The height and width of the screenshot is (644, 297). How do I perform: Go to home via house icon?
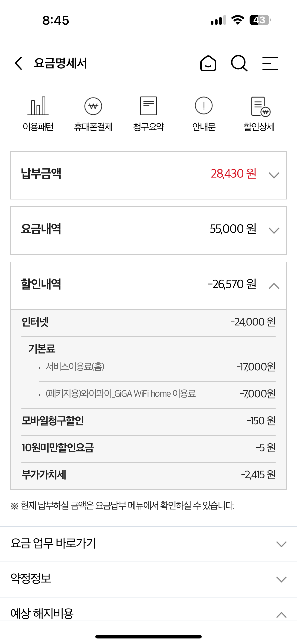(208, 63)
